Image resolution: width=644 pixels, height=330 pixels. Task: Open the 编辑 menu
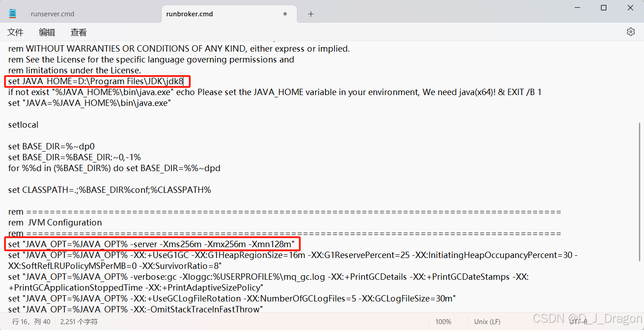[47, 32]
